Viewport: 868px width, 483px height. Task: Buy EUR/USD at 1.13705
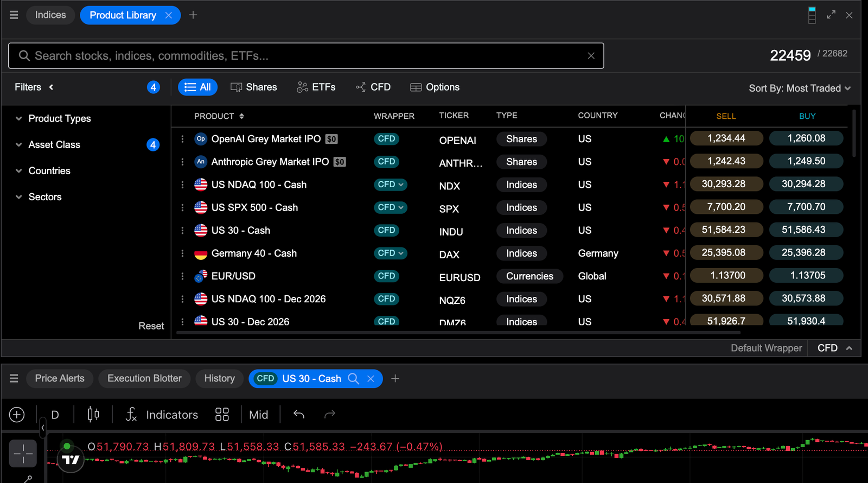click(807, 275)
